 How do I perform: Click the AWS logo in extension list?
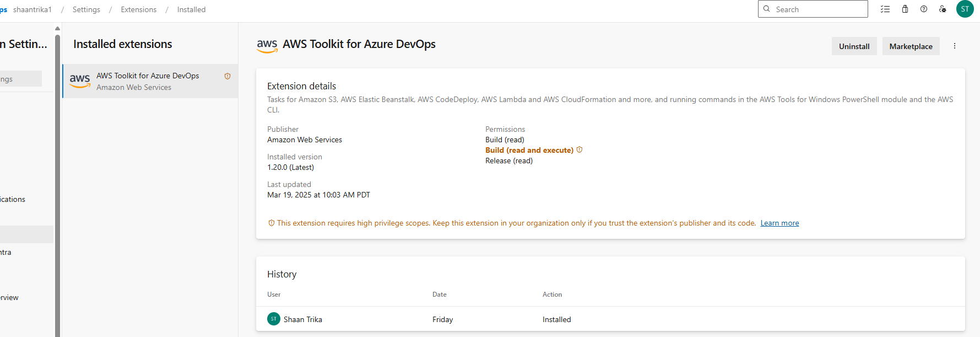(x=80, y=81)
